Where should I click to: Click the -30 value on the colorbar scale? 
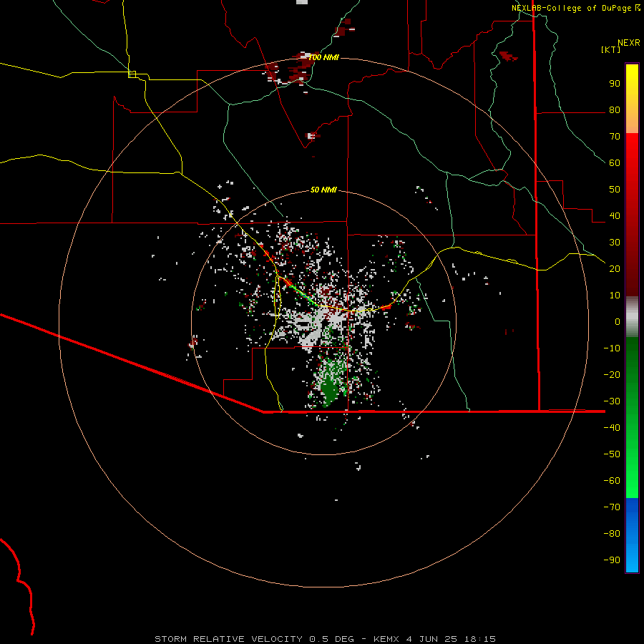coord(612,401)
